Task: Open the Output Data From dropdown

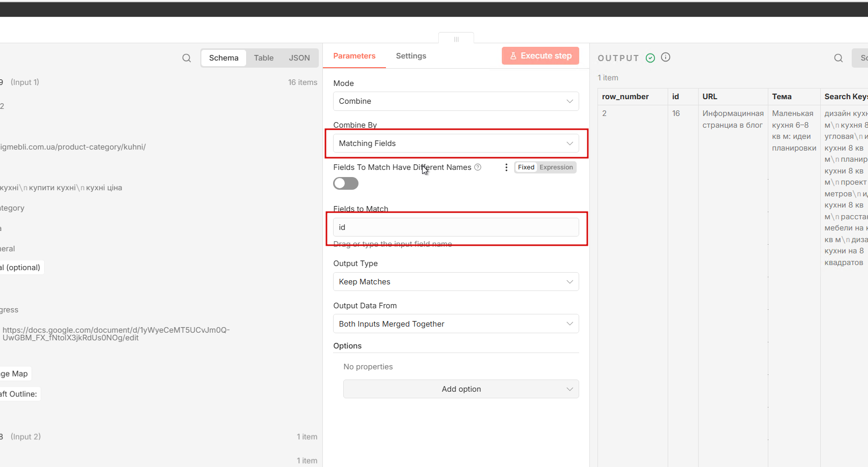Action: 456,324
